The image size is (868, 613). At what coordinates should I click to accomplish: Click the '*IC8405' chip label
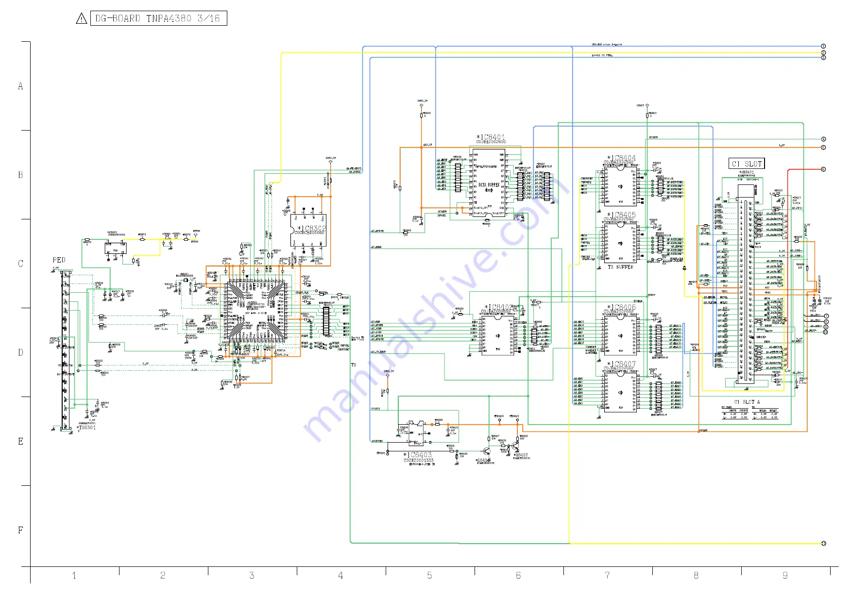(x=621, y=215)
